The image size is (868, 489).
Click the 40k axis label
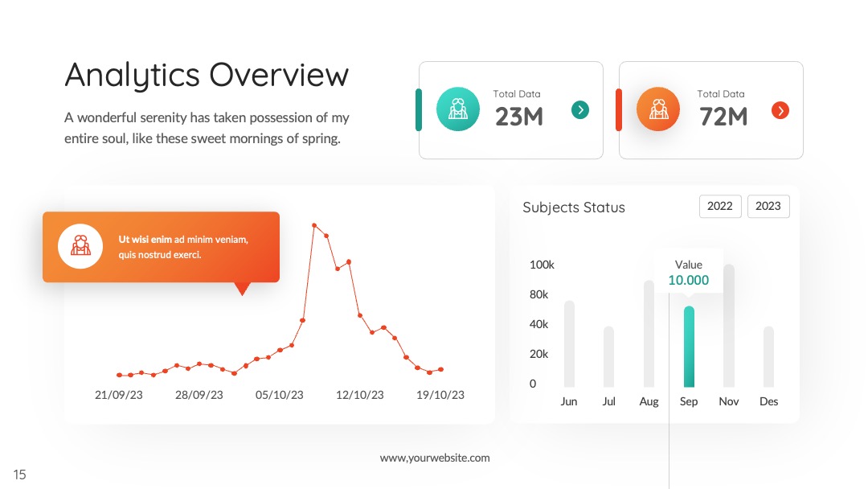[538, 324]
